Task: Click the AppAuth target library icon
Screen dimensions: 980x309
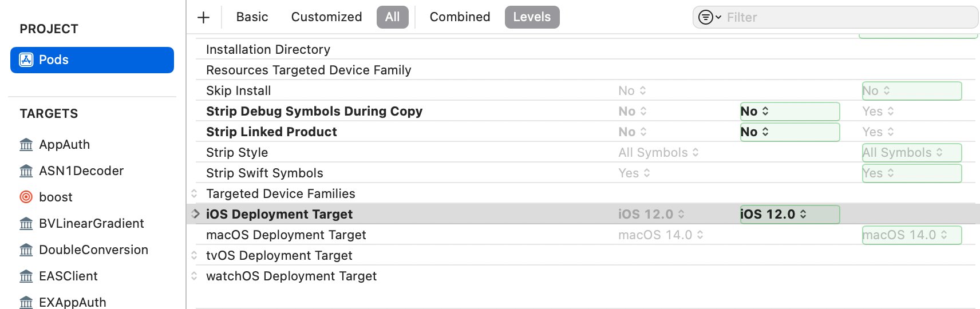Action: [x=26, y=145]
